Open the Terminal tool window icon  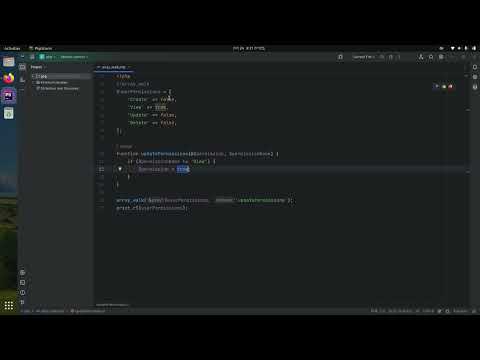click(x=22, y=282)
